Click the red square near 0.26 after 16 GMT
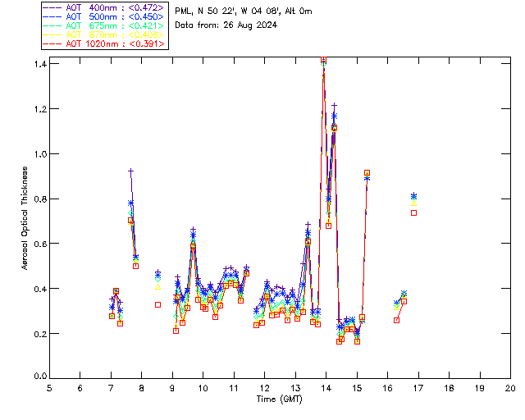 (397, 320)
